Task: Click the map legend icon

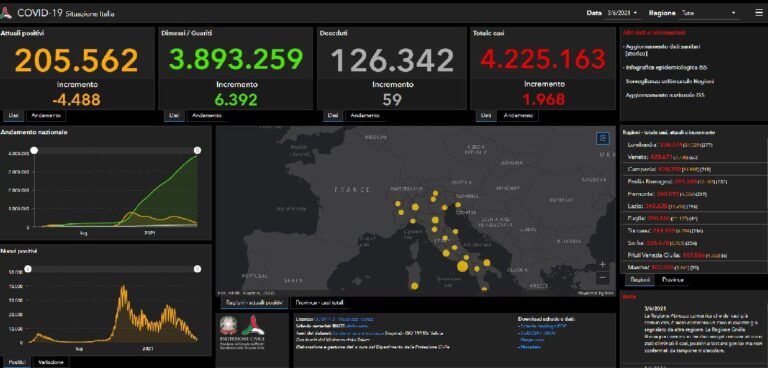Action: [x=603, y=139]
